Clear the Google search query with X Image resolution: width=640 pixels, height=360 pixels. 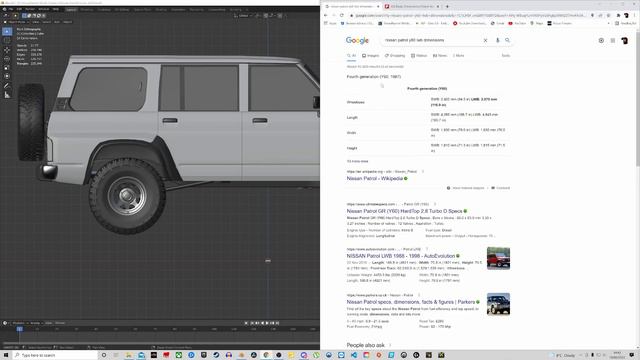click(x=485, y=40)
